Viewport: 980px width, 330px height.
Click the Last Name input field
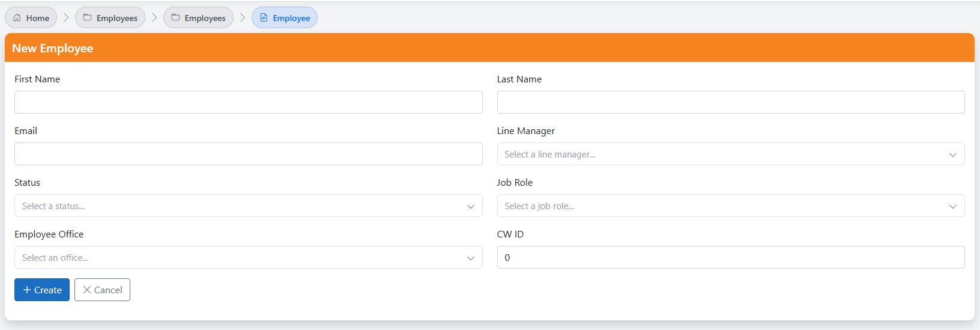(731, 102)
